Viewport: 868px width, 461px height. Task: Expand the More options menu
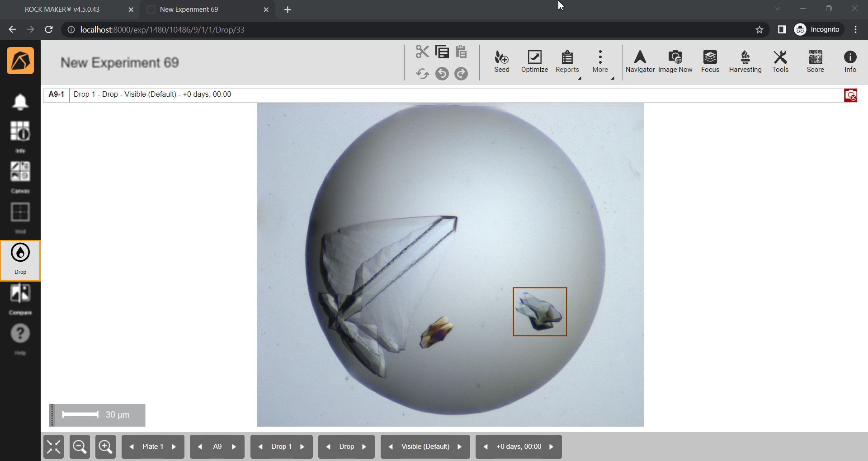tap(600, 61)
